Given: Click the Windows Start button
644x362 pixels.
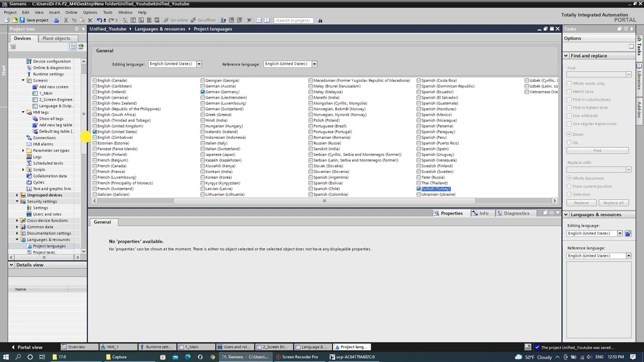Looking at the screenshot, I should [x=6, y=357].
